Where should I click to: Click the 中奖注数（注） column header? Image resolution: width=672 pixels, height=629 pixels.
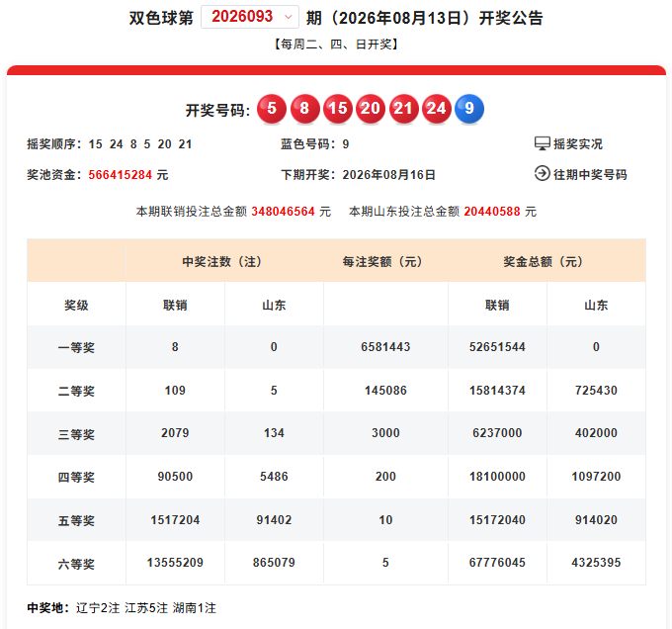click(222, 261)
